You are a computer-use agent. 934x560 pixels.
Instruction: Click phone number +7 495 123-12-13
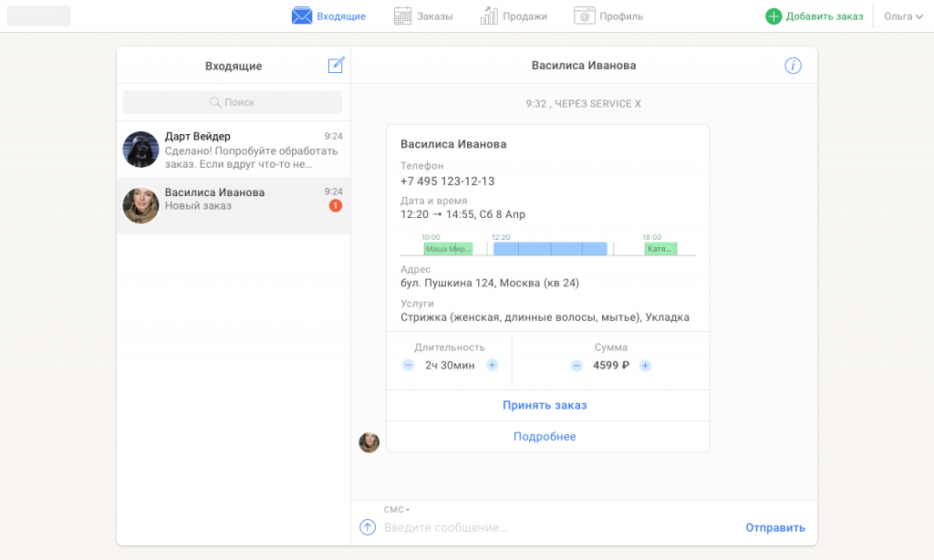[x=447, y=181]
